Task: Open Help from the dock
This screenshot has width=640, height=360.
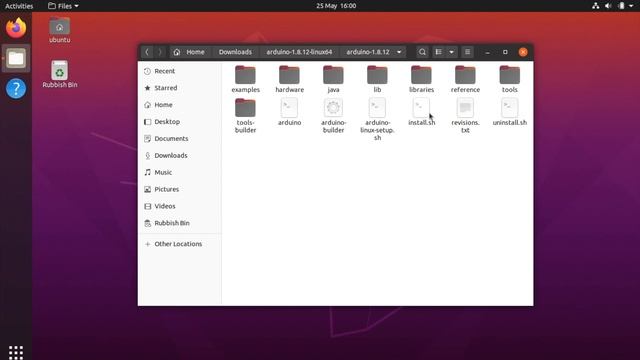Action: click(x=16, y=89)
